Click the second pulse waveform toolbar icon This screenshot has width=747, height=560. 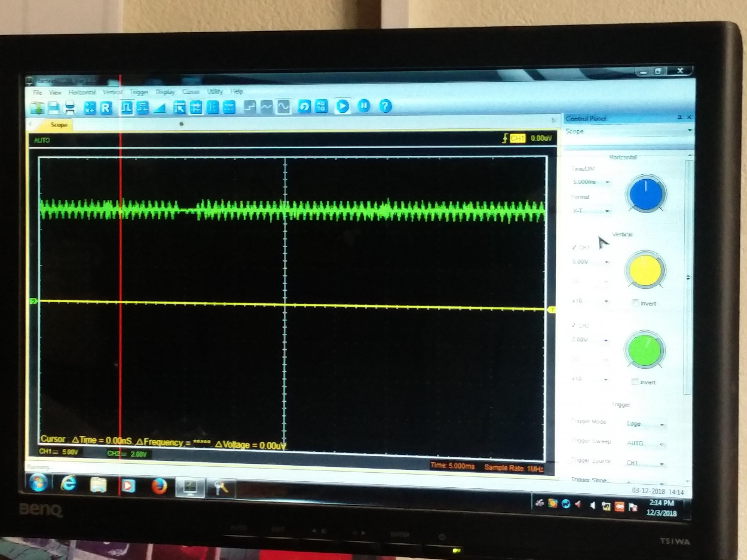[143, 108]
